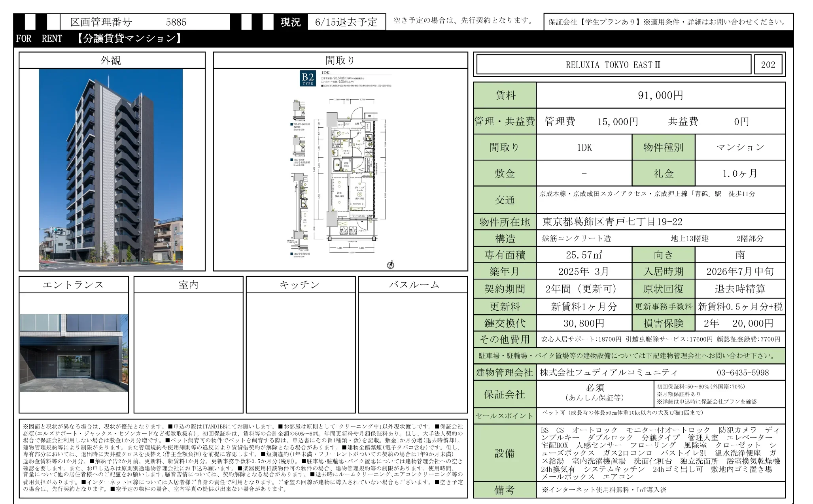This screenshot has height=504, width=813.
Task: Select the orientation value 南
Action: coord(740,255)
